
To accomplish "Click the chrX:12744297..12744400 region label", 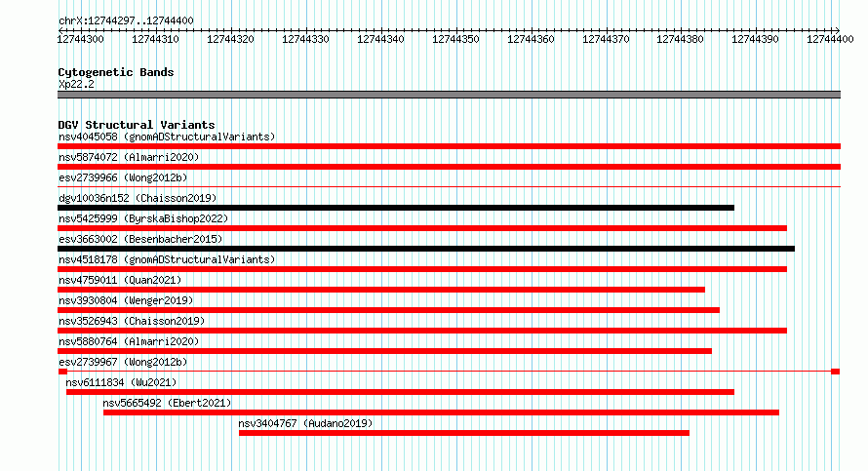I will (x=126, y=20).
